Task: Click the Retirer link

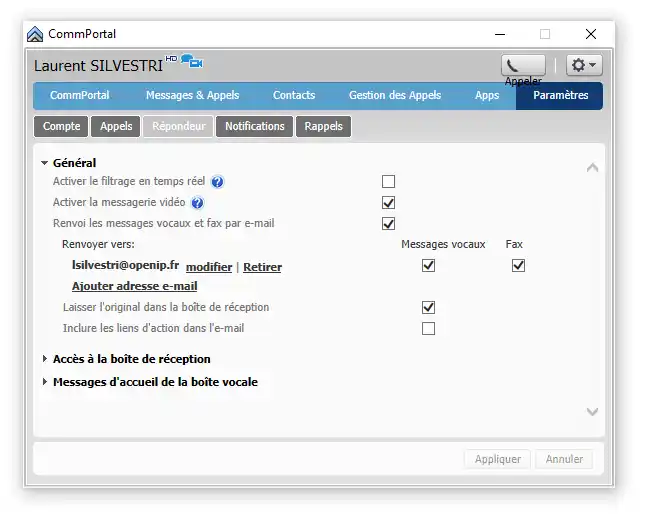Action: pos(262,267)
